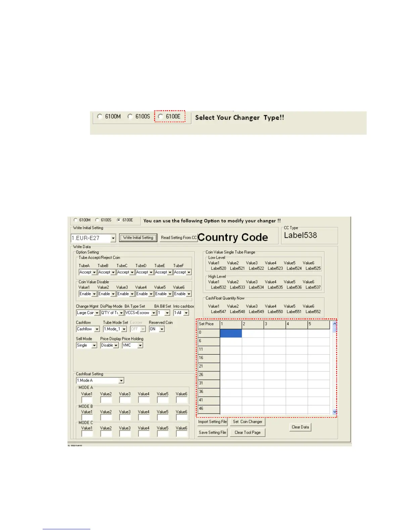Click Read Setting From CC button

[178, 237]
